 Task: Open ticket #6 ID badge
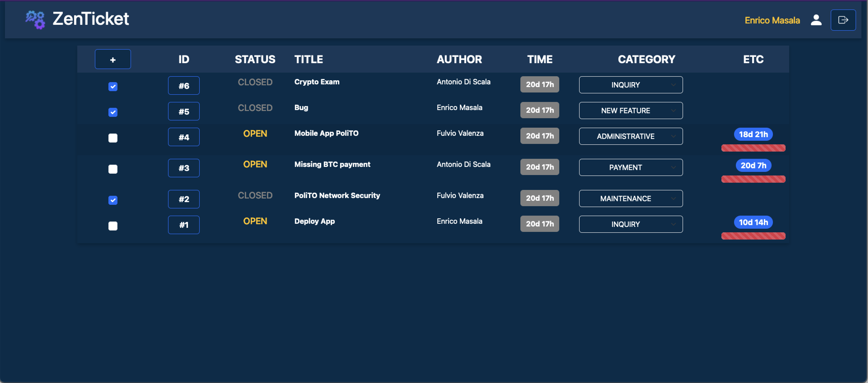184,86
